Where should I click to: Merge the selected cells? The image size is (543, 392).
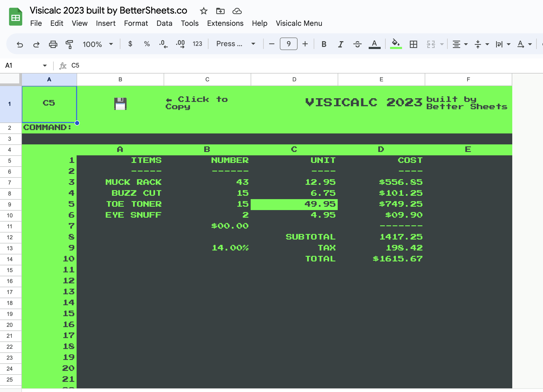(x=431, y=44)
